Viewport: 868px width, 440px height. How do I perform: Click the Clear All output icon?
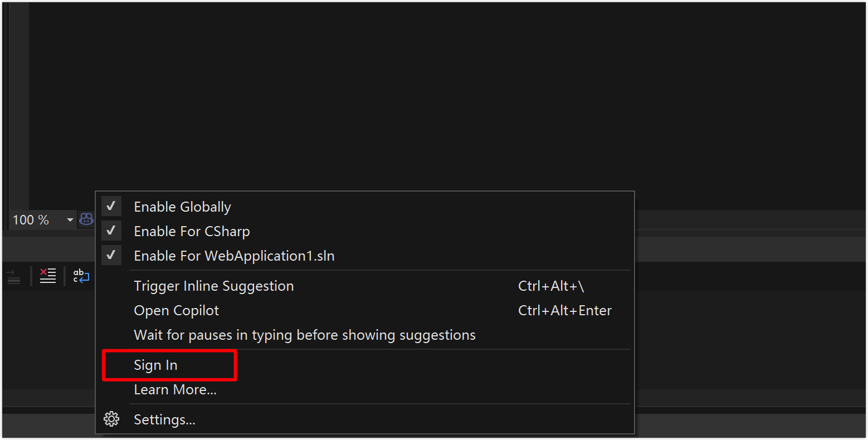click(x=48, y=276)
